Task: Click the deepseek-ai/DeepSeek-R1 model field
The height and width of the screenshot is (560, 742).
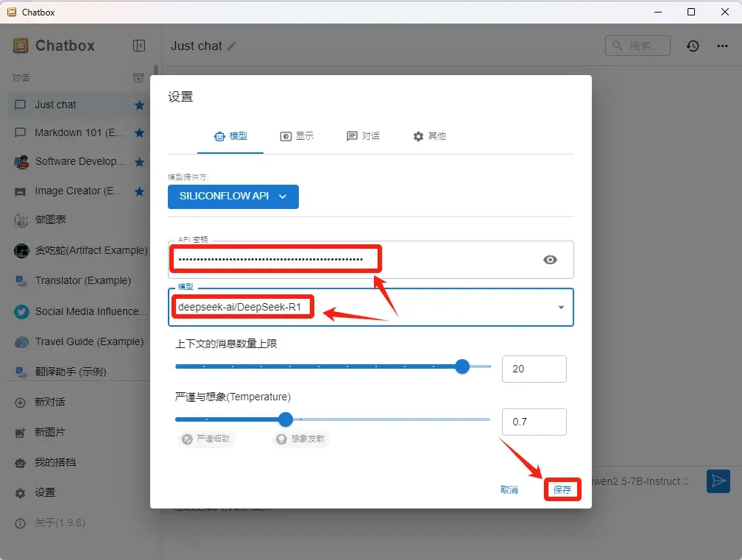Action: [370, 307]
